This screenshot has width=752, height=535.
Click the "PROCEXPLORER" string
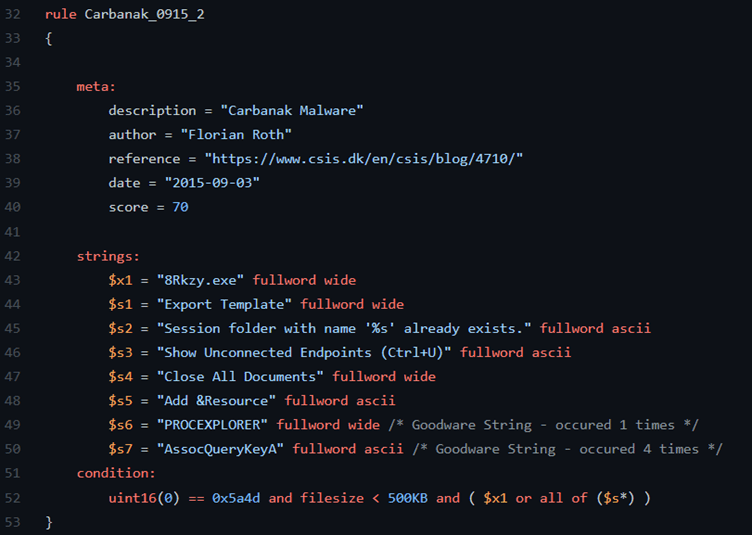pos(216,425)
